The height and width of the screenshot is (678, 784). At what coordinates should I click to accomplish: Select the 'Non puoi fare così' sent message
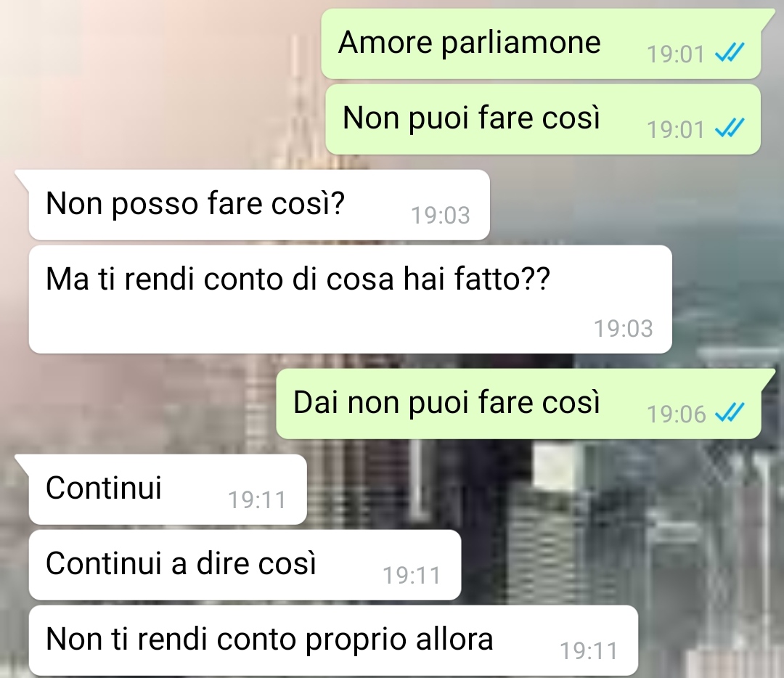(543, 119)
